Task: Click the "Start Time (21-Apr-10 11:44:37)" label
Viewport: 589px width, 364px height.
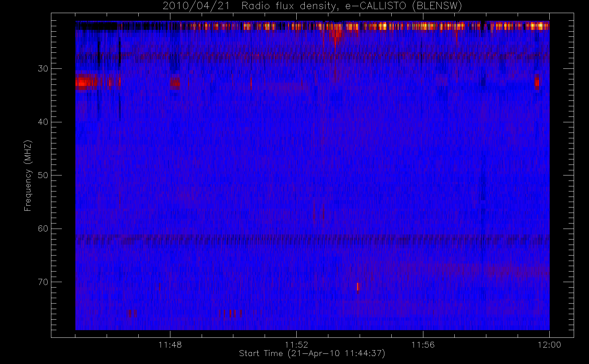Action: tap(312, 353)
